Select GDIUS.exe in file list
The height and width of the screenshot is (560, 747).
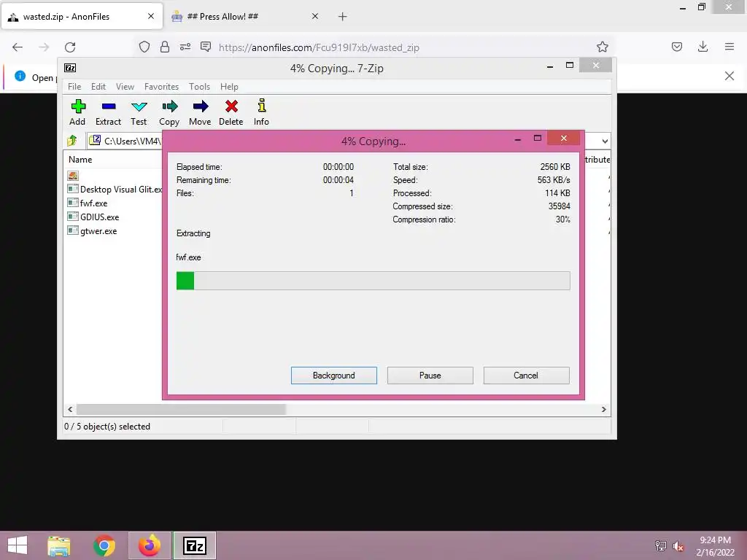[x=93, y=217]
